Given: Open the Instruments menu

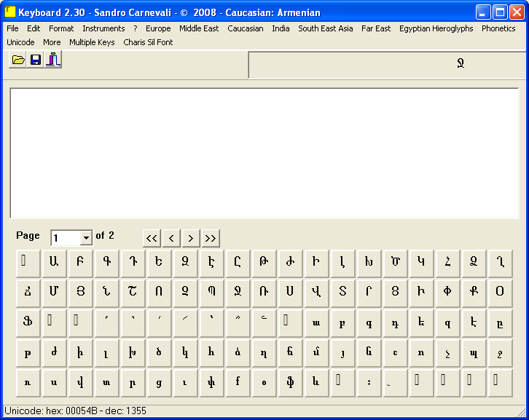Looking at the screenshot, I should point(103,28).
